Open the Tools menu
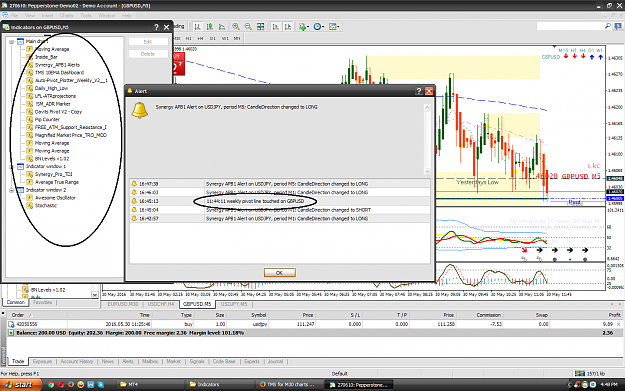625x391 pixels. 86,16
